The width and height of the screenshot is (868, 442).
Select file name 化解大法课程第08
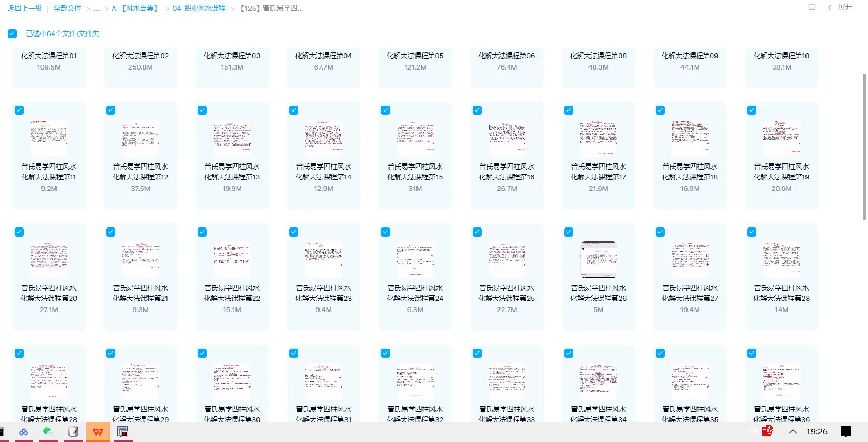pyautogui.click(x=599, y=56)
